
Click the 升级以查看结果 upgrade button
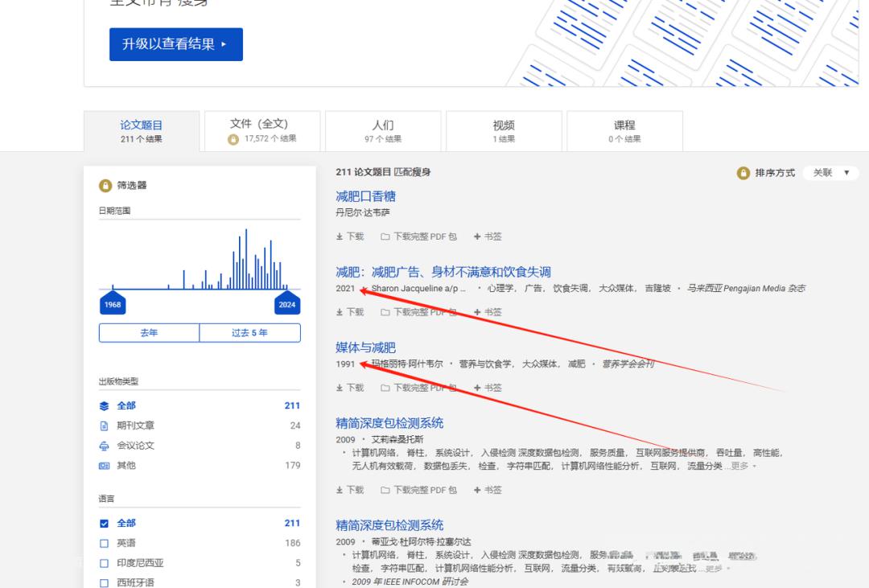click(175, 44)
